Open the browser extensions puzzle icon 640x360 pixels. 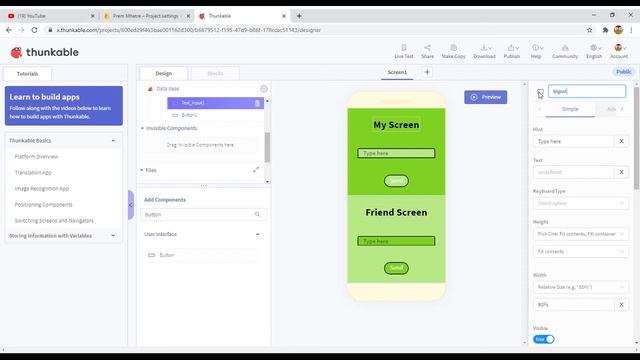pos(605,30)
